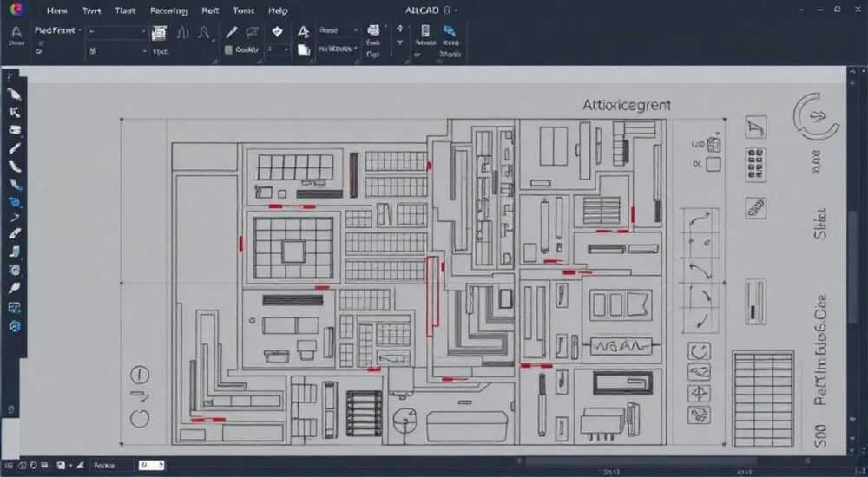Screen dimensions: 868x477
Task: Expand the lower combo box above panel edge
Action: pos(116,51)
